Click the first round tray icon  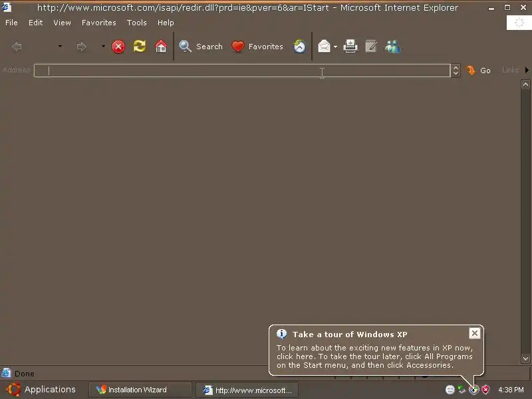click(x=450, y=390)
